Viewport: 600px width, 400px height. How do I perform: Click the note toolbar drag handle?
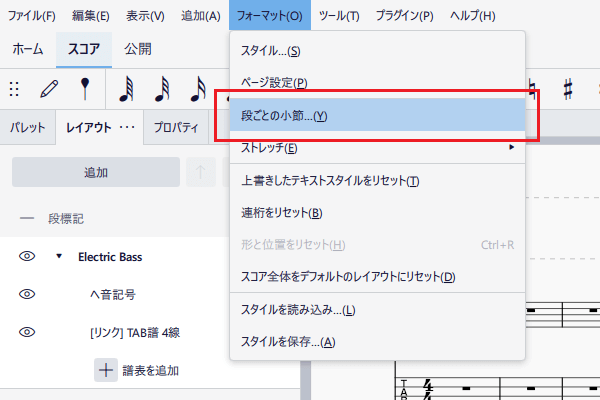point(15,89)
